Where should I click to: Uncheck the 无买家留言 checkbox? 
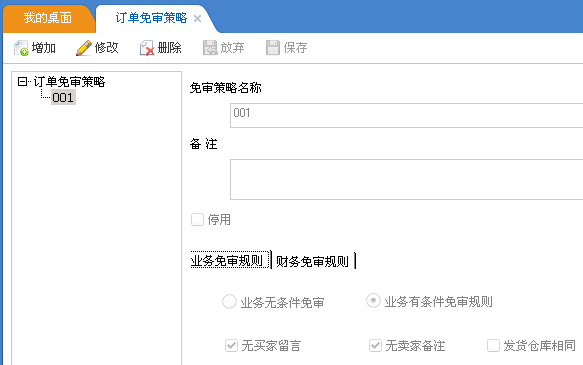[231, 346]
